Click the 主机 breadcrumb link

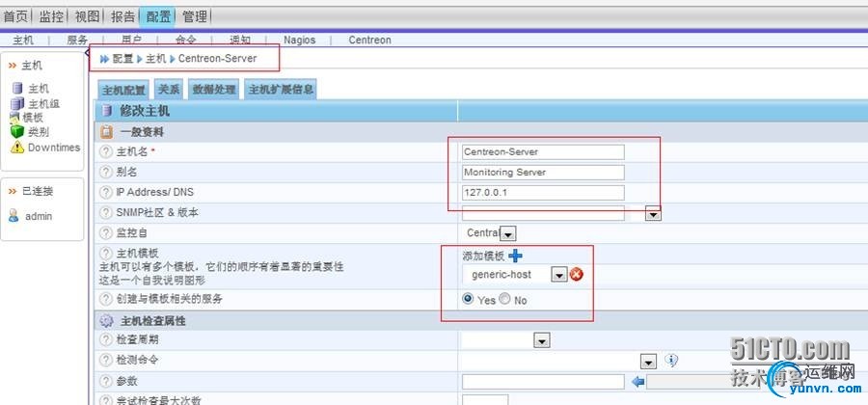155,58
